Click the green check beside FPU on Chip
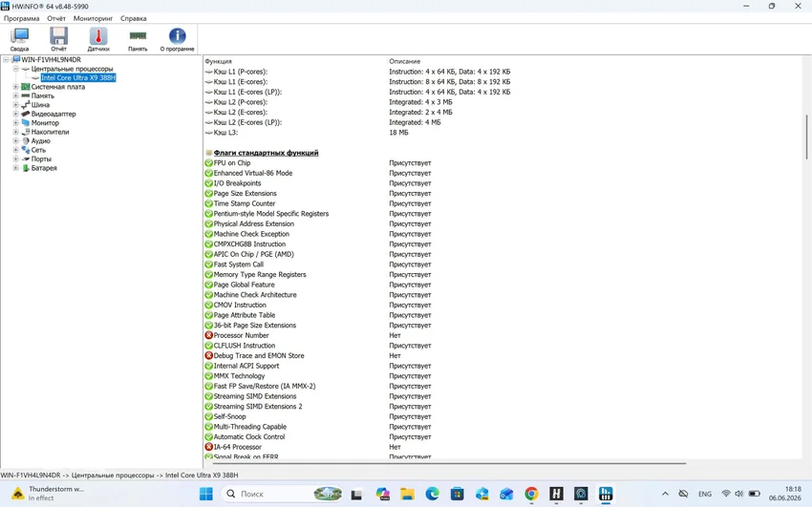 tap(208, 163)
